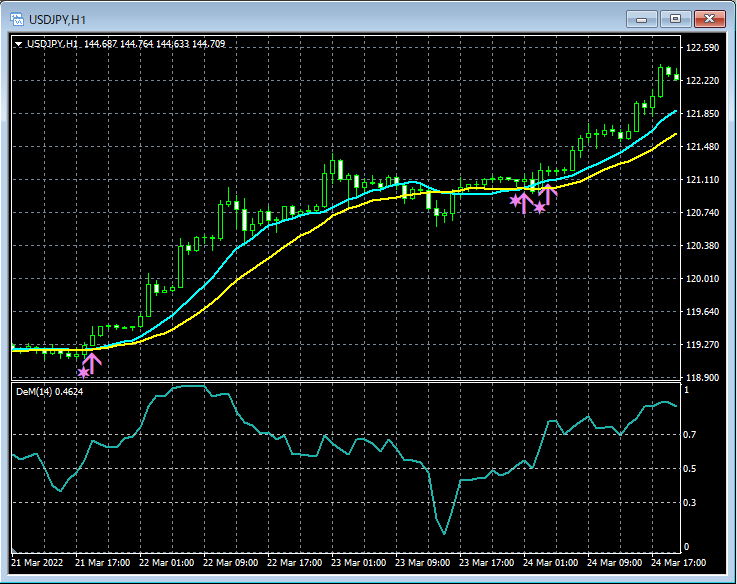Click the 23 Mar 17:00 time label

486,562
